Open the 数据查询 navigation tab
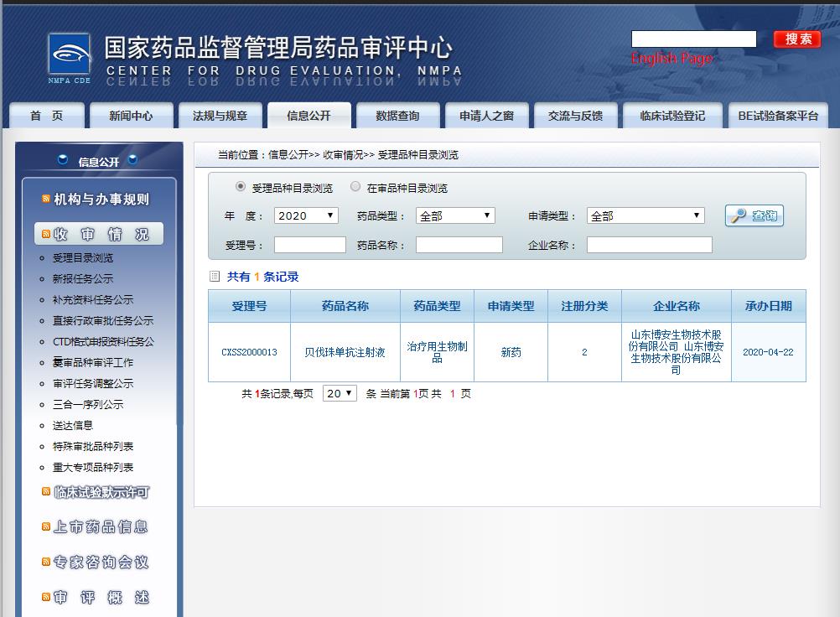The height and width of the screenshot is (617, 840). click(x=398, y=116)
